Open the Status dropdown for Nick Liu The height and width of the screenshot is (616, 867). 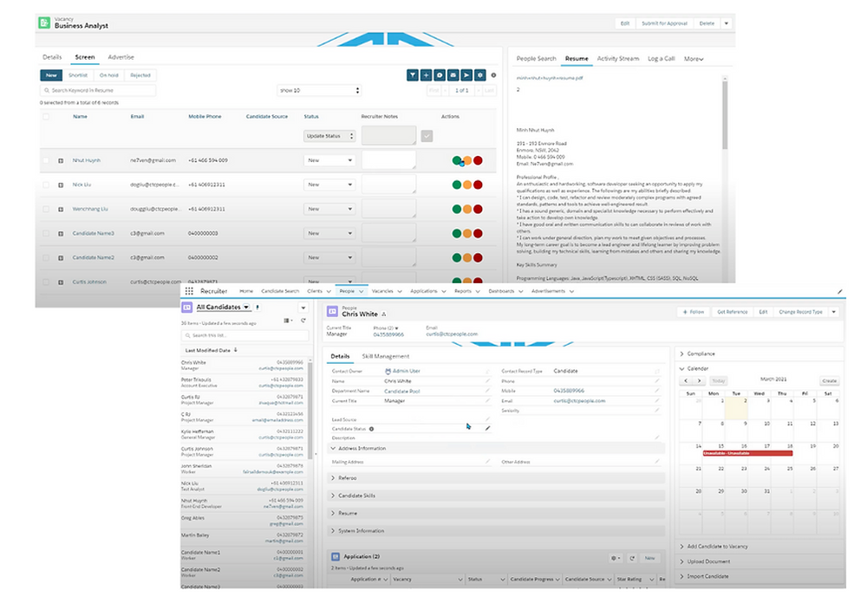pyautogui.click(x=329, y=185)
